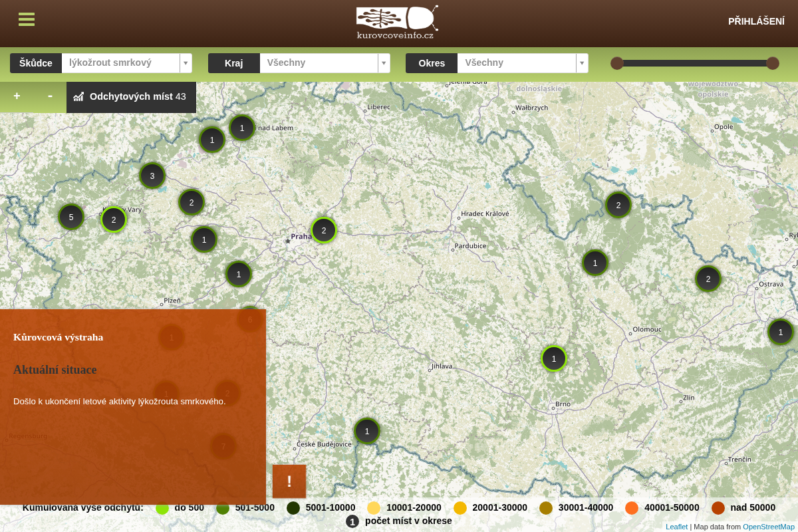Click the Zlín city label on map
The width and height of the screenshot is (798, 532).
[x=688, y=398]
